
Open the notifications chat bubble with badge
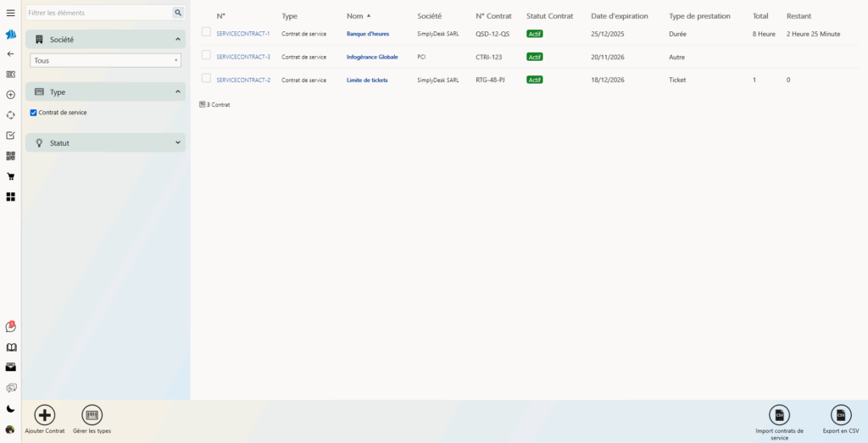[x=10, y=326]
